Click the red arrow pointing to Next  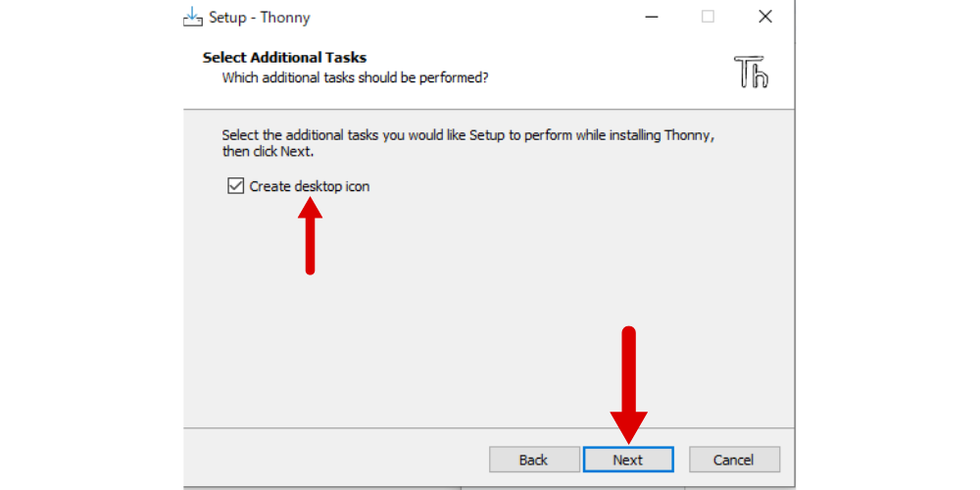(x=629, y=385)
